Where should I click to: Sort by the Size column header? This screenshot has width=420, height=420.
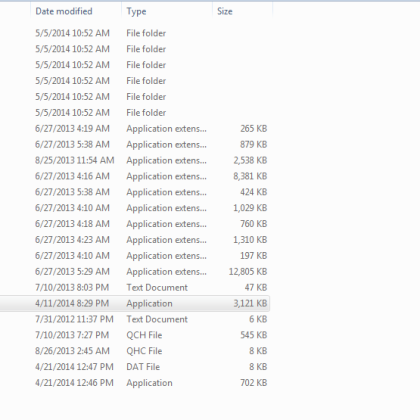[x=242, y=12]
